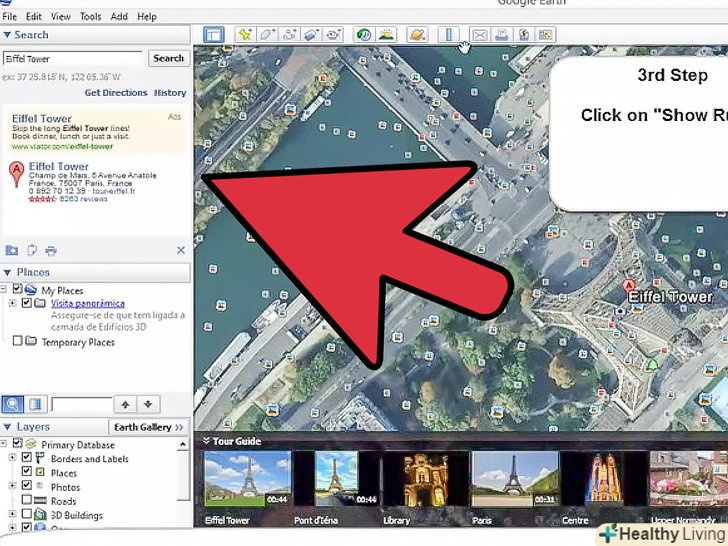Click the panel view icon next to magnifier
This screenshot has width=728, height=546.
(x=35, y=404)
